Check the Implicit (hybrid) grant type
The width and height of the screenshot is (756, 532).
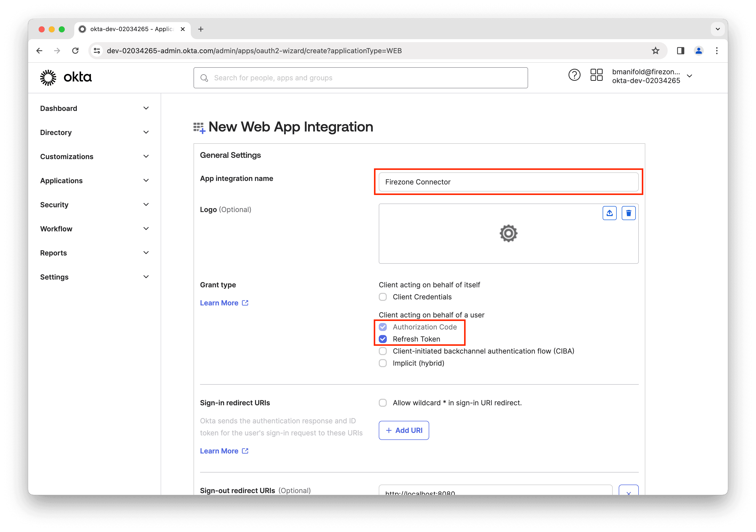coord(383,363)
